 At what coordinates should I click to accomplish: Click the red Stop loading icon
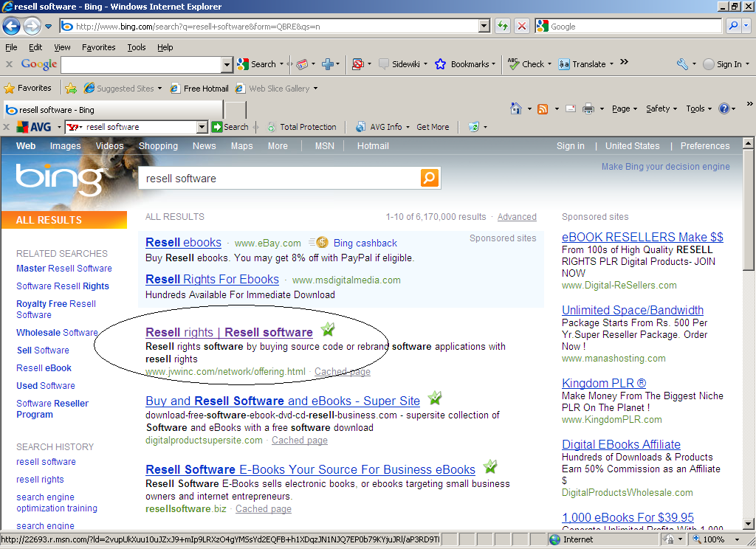point(522,26)
